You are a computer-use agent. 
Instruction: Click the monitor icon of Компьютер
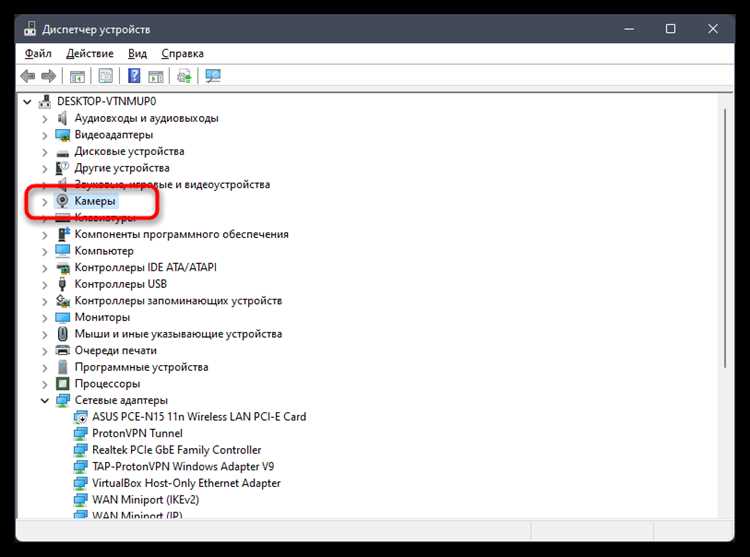point(62,251)
